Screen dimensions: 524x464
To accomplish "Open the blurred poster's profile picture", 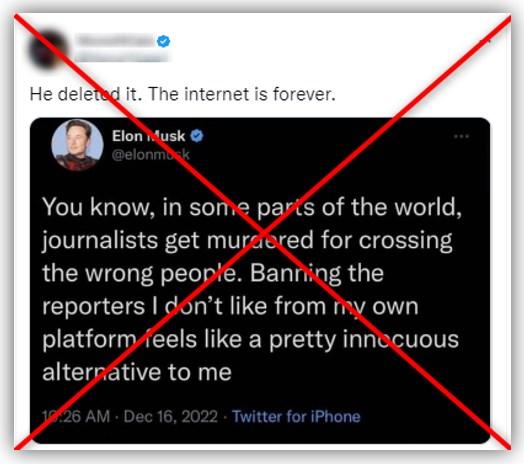I will [x=48, y=49].
